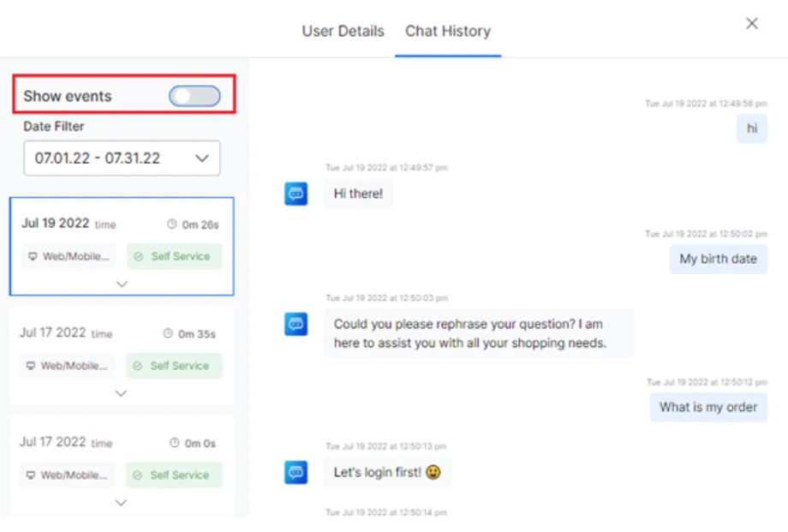
Task: Click the smiley emoji in "Let's login first!"
Action: [434, 472]
